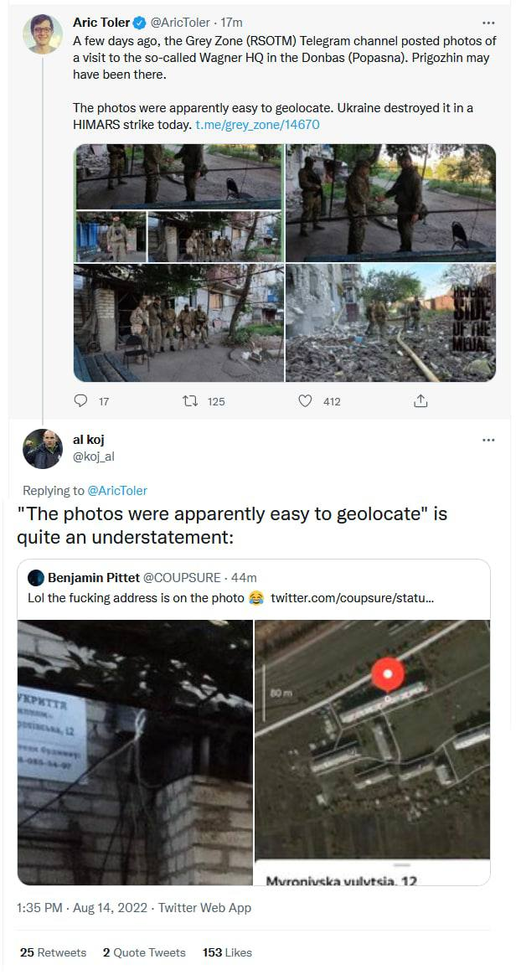The width and height of the screenshot is (521, 980).
Task: View the 153 Likes list
Action: (x=227, y=952)
